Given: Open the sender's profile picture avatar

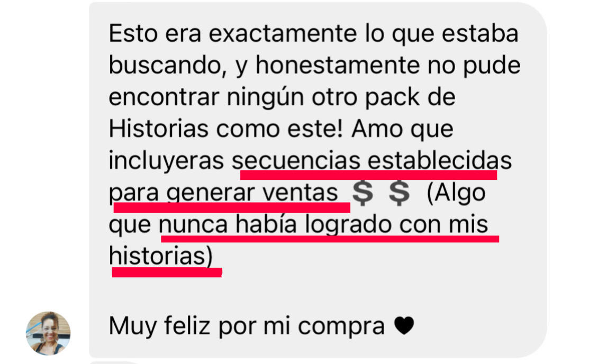Looking at the screenshot, I should (48, 333).
